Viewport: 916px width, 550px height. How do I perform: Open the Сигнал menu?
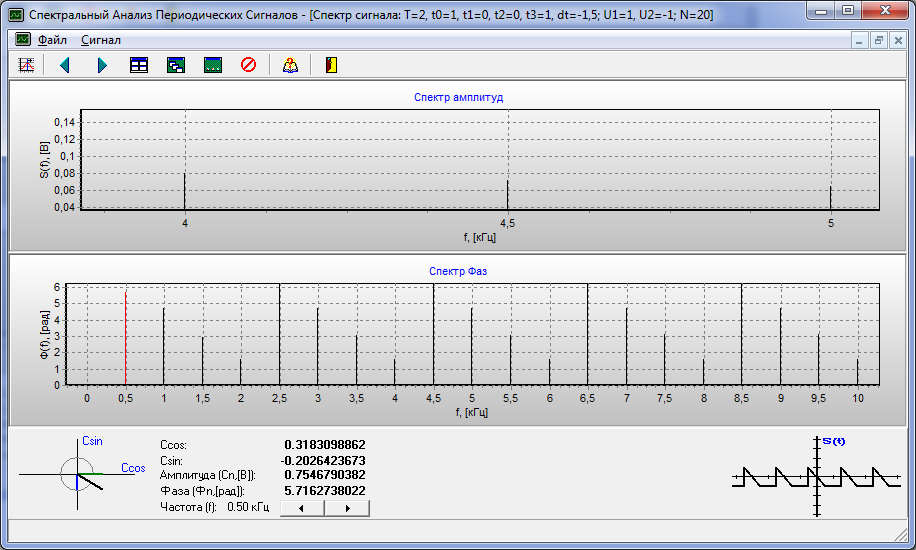coord(100,40)
